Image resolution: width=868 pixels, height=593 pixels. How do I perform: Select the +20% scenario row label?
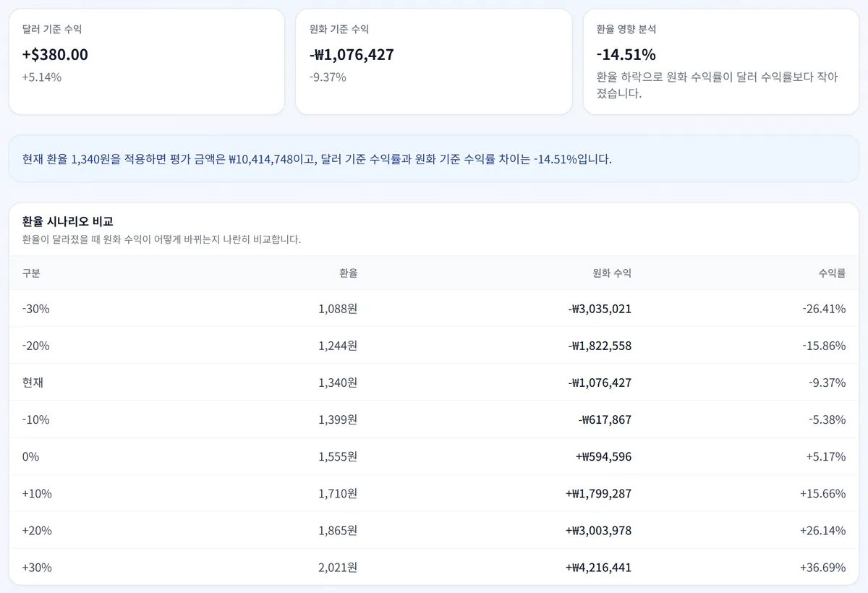37,531
